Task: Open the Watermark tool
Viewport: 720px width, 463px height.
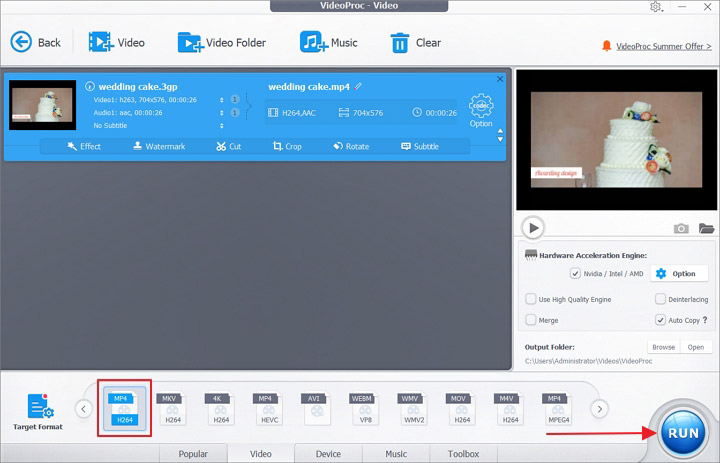Action: 159,147
